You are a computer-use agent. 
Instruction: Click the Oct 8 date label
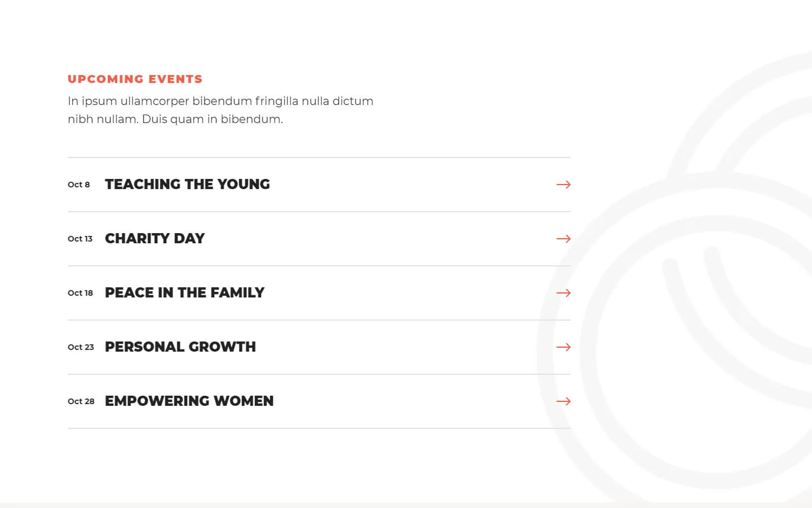(x=78, y=185)
